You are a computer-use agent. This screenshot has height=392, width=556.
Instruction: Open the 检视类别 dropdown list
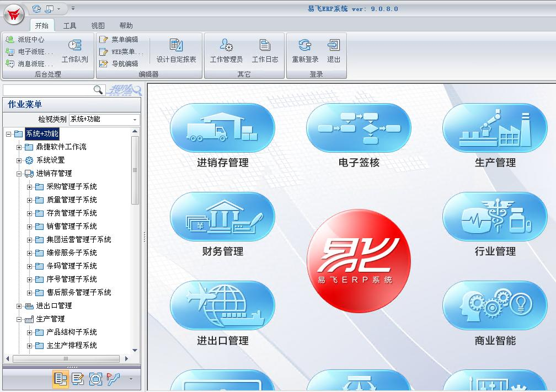(135, 120)
